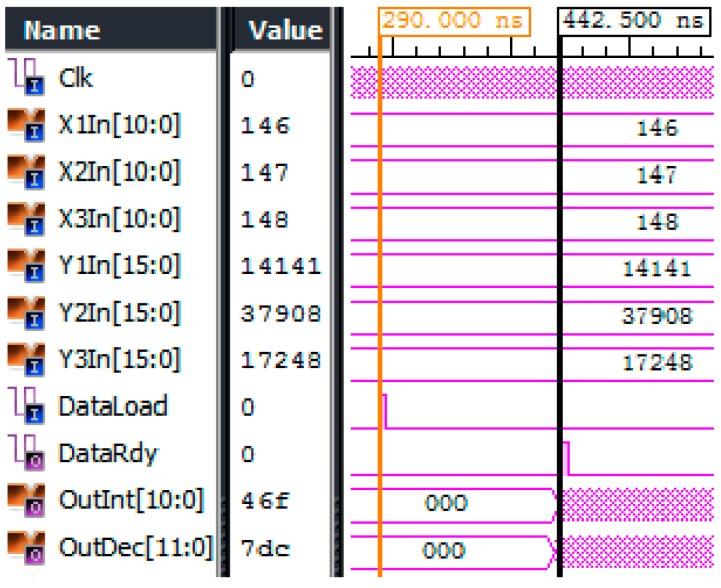
Task: Click the DataLoad pulse in the waveform
Action: 384,411
